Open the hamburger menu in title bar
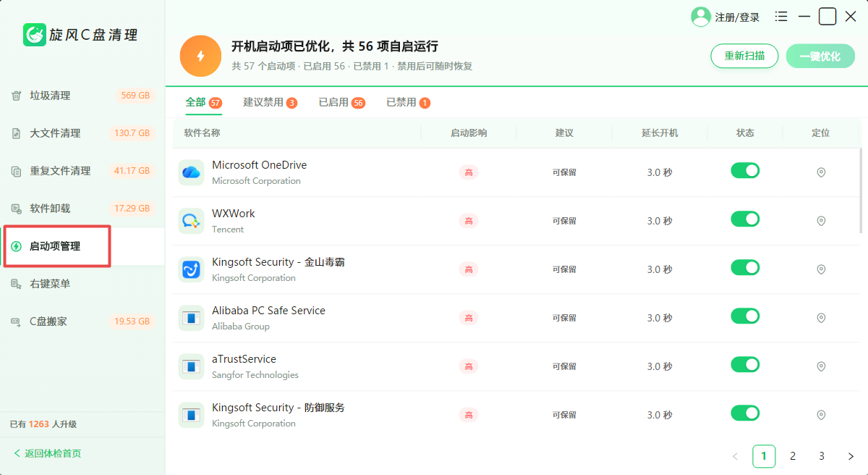Image resolution: width=868 pixels, height=475 pixels. (781, 16)
